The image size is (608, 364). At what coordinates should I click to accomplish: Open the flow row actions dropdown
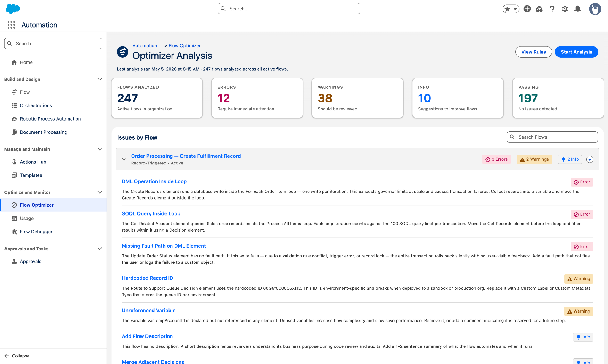(x=590, y=159)
